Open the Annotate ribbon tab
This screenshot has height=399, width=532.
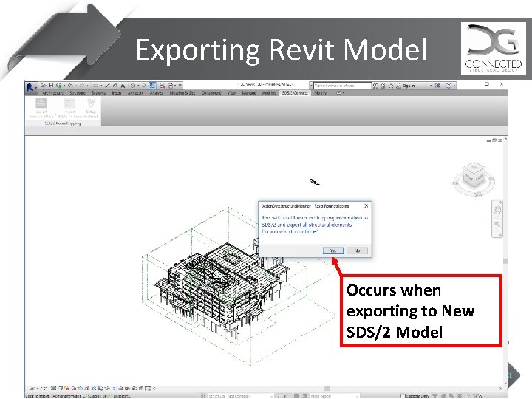coord(135,93)
